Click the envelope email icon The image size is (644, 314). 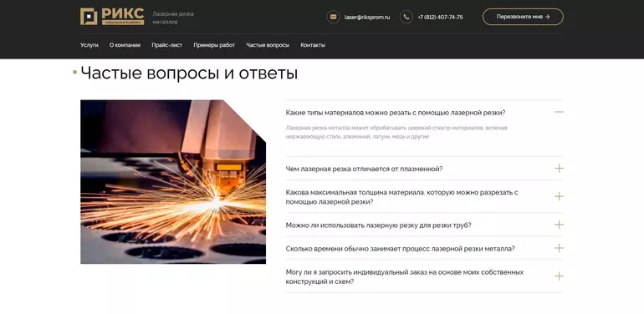[333, 17]
